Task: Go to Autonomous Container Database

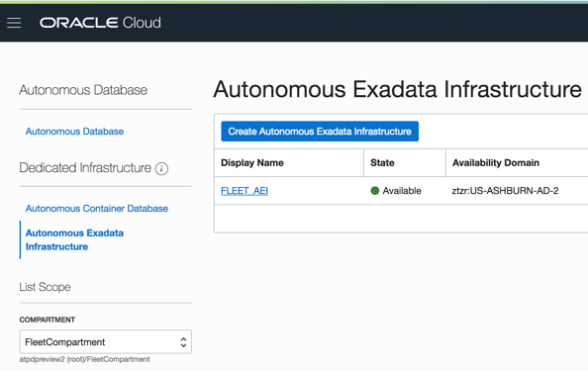Action: [x=97, y=209]
